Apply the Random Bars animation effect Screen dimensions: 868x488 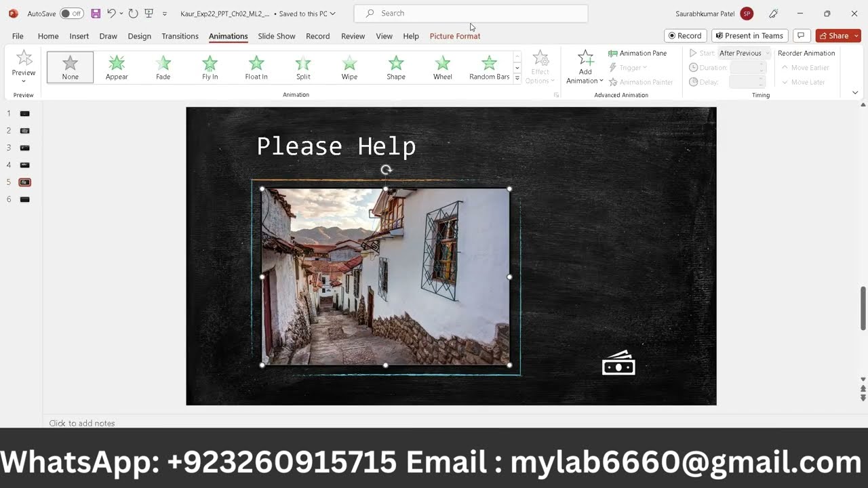pyautogui.click(x=489, y=67)
